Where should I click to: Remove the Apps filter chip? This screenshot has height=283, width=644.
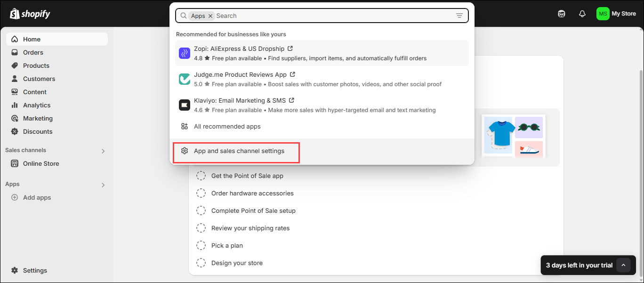pos(210,16)
